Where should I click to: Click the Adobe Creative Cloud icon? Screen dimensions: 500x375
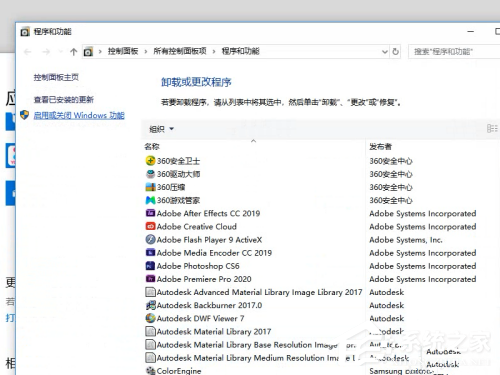(x=150, y=226)
